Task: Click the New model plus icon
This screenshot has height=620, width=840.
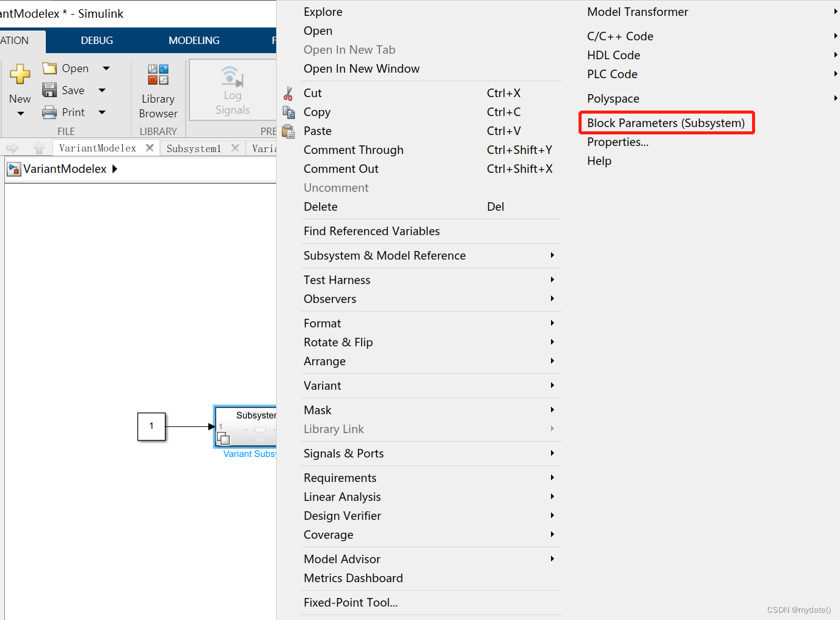Action: click(x=20, y=73)
